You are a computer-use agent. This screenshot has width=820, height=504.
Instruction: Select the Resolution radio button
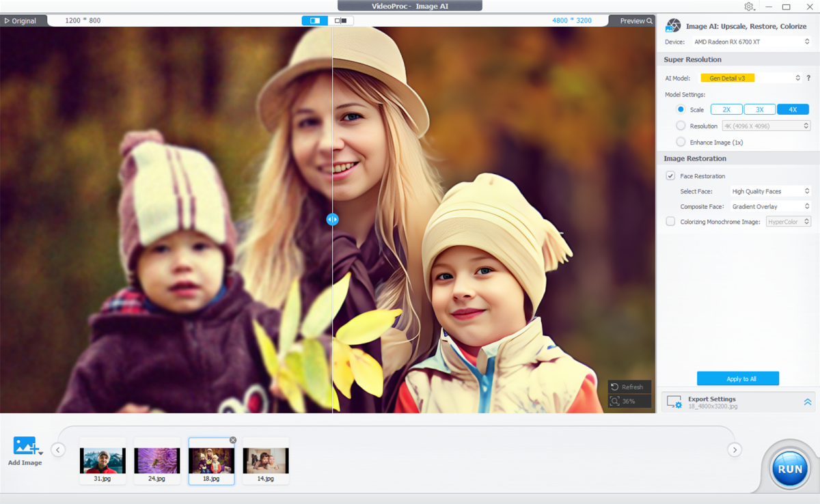click(x=681, y=126)
